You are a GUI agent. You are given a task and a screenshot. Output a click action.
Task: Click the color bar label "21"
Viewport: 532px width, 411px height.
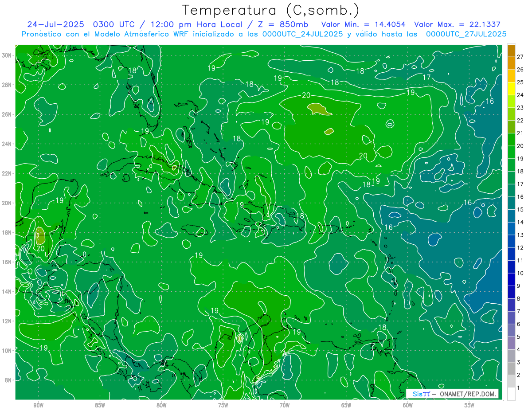point(520,133)
